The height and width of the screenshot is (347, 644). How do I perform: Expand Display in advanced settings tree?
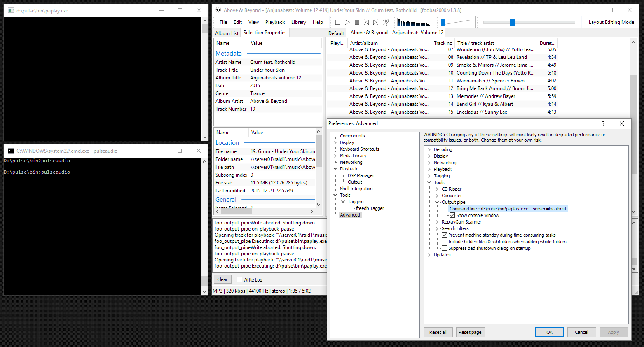click(x=429, y=156)
